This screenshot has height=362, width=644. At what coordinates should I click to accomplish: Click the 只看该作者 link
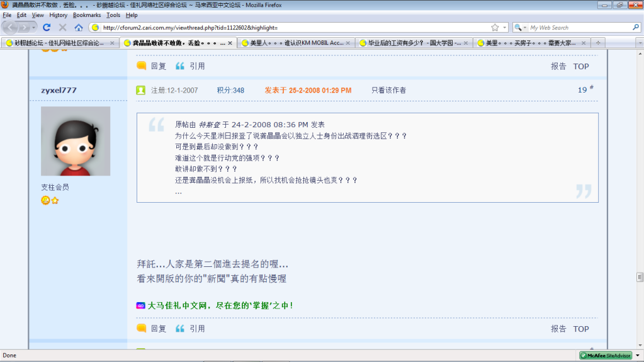[388, 90]
